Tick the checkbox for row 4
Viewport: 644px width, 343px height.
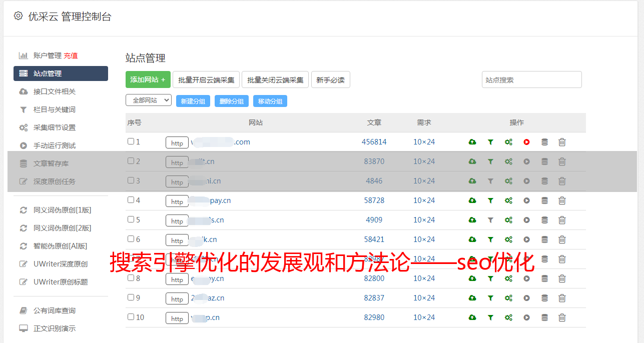pyautogui.click(x=131, y=200)
